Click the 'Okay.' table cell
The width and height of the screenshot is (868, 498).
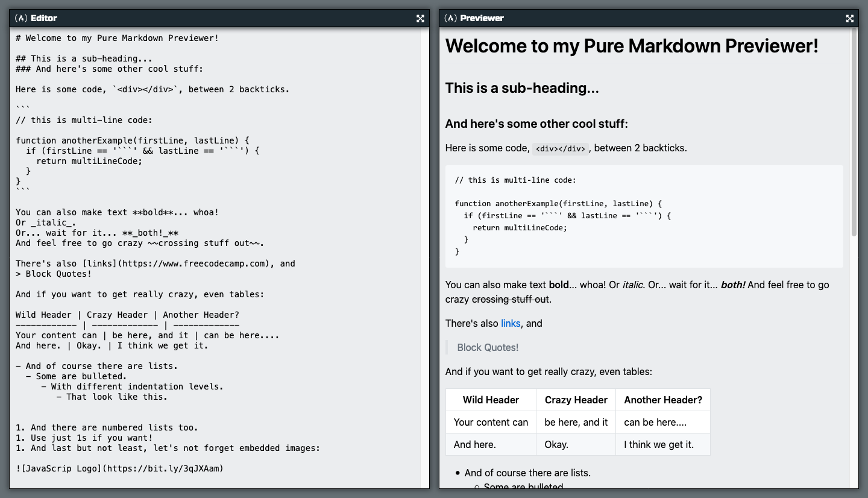click(576, 444)
